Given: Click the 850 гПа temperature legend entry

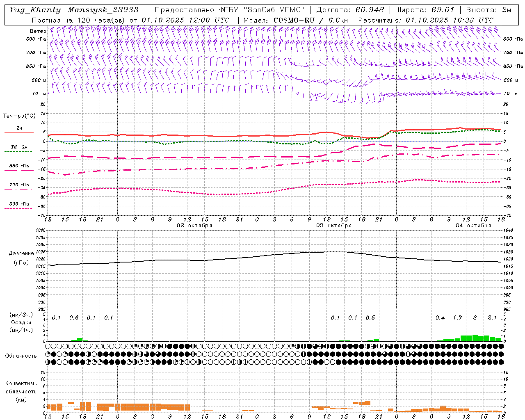Looking at the screenshot, I should tap(19, 166).
